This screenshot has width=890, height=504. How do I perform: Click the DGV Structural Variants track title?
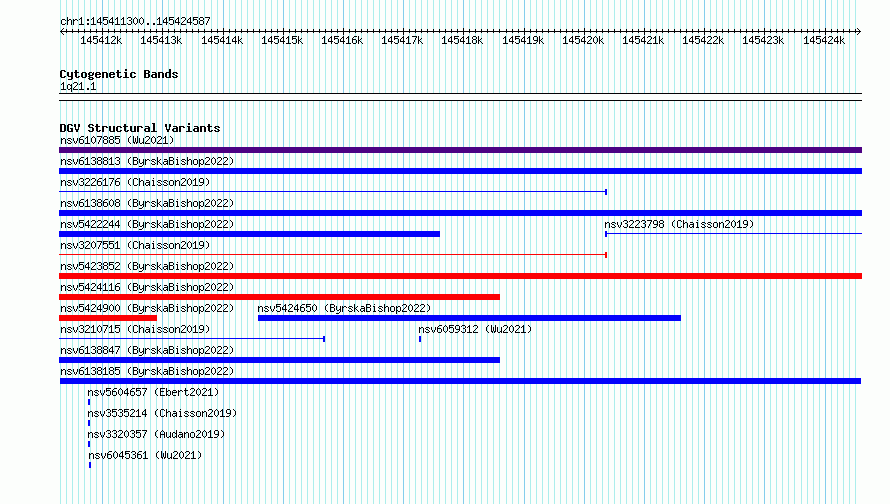[x=140, y=128]
